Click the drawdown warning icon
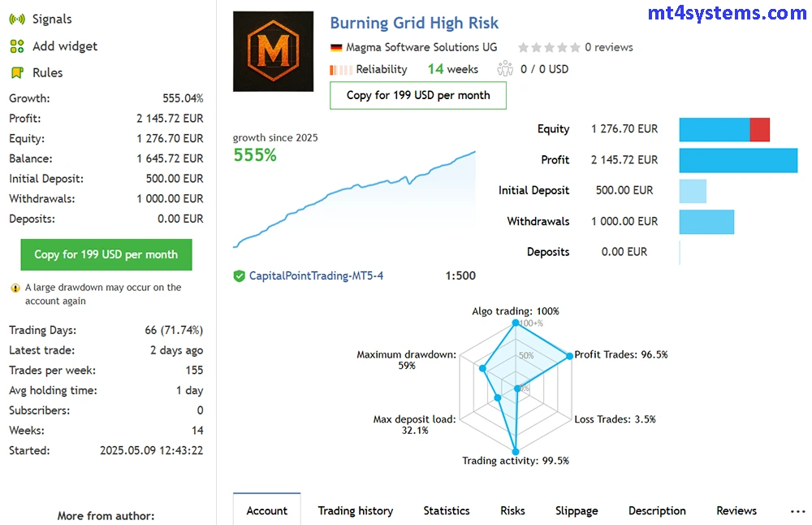The height and width of the screenshot is (525, 812). click(x=15, y=288)
